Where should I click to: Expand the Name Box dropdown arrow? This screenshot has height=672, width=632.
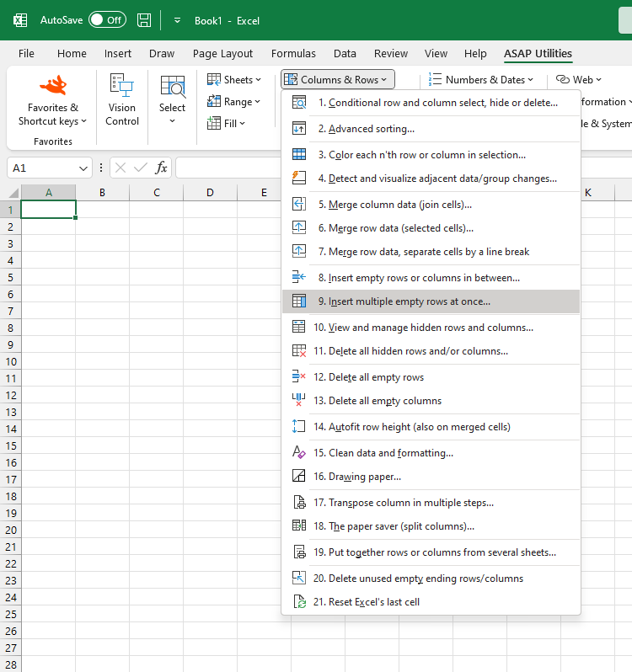click(83, 168)
